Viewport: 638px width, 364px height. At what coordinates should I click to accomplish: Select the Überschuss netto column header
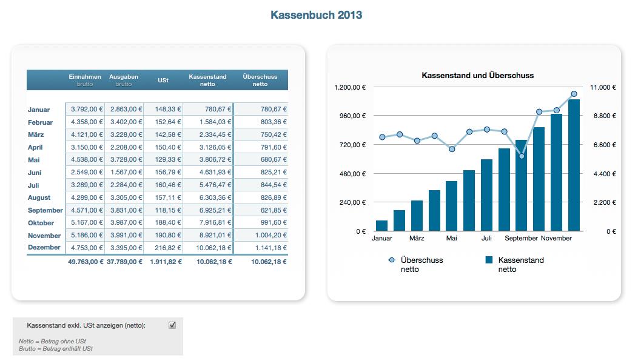(260, 79)
